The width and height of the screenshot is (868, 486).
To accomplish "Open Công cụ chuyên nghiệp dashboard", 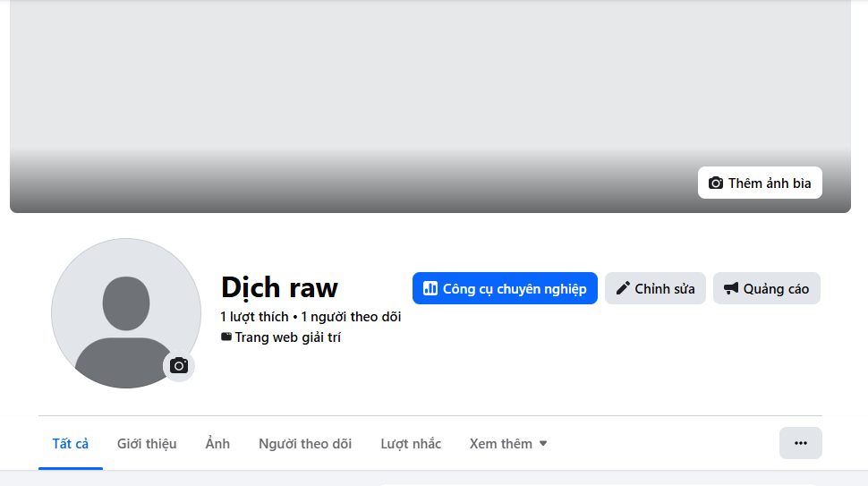I will point(505,288).
